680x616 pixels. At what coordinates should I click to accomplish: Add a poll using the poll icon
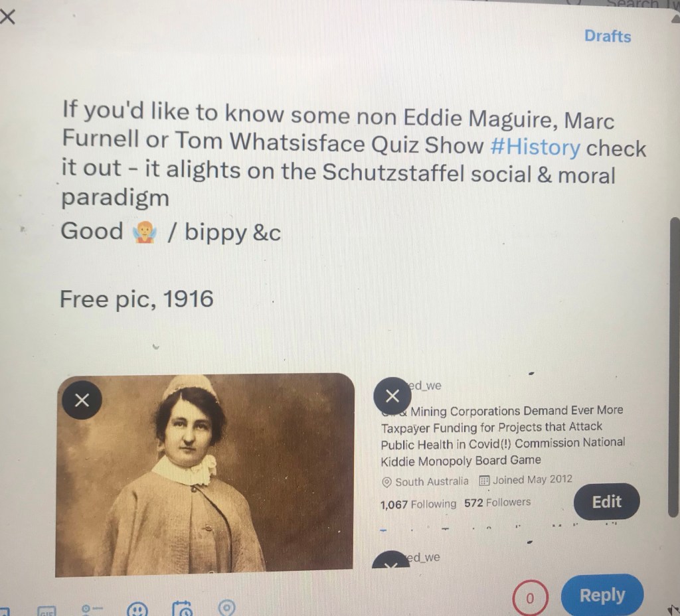(92, 609)
